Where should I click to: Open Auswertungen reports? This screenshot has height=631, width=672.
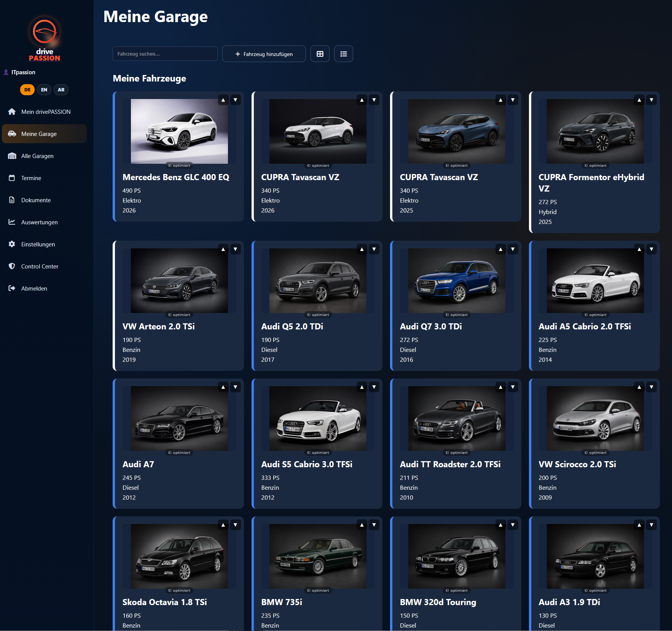click(45, 222)
